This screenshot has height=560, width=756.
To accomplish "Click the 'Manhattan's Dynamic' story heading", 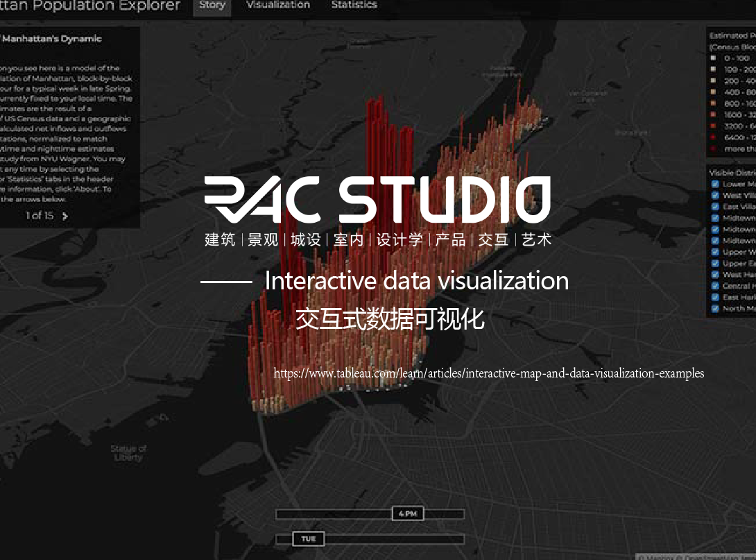I will [51, 39].
